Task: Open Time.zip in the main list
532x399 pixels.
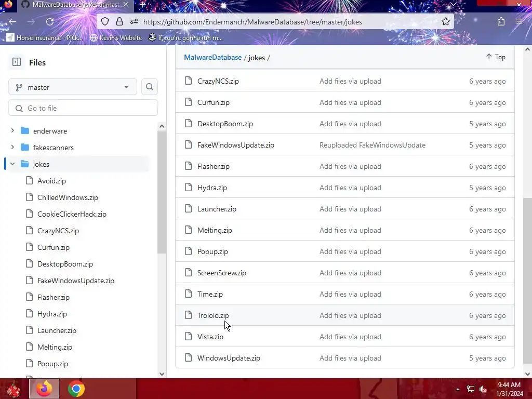Action: coord(210,294)
